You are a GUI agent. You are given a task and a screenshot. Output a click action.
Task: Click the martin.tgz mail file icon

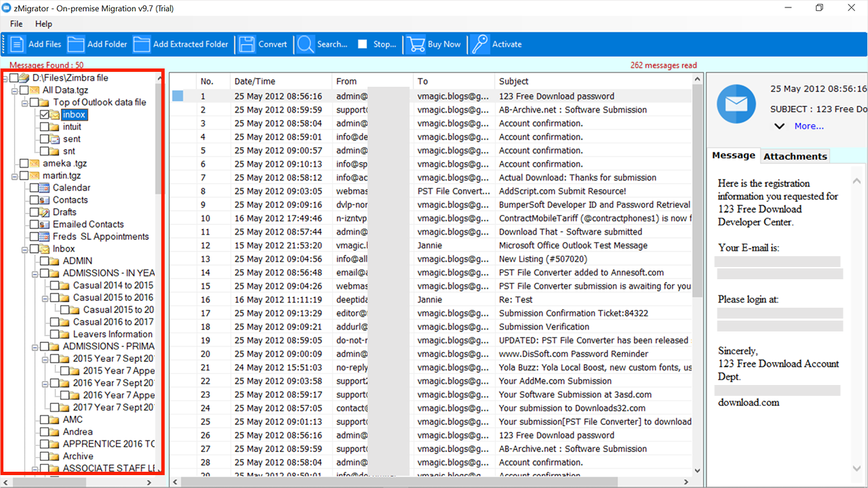click(35, 176)
